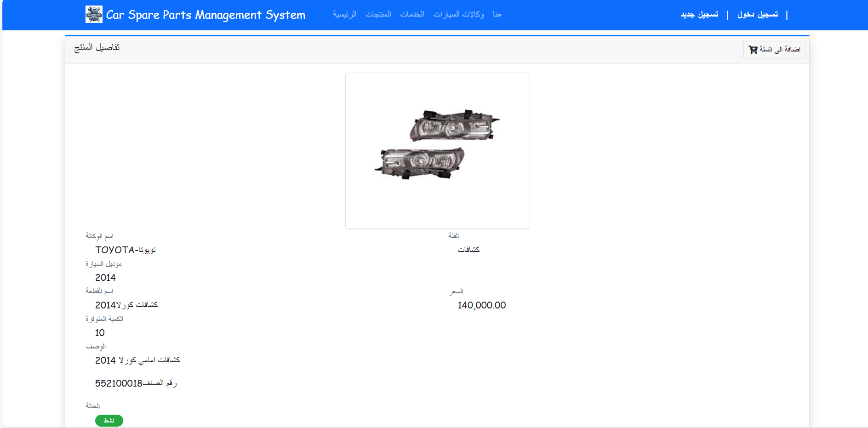Viewport: 868px width, 428px height.
Task: Open the Car Spare Parts Management System title link
Action: pos(206,15)
